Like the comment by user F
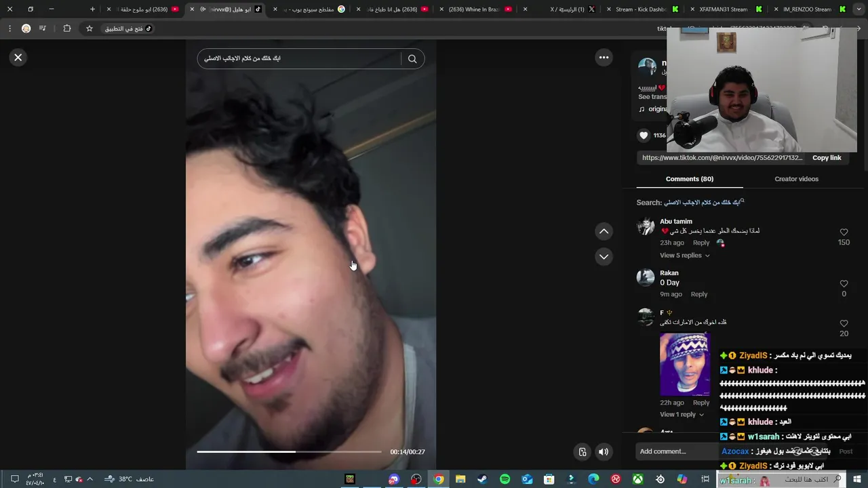The height and width of the screenshot is (488, 868). 844,323
